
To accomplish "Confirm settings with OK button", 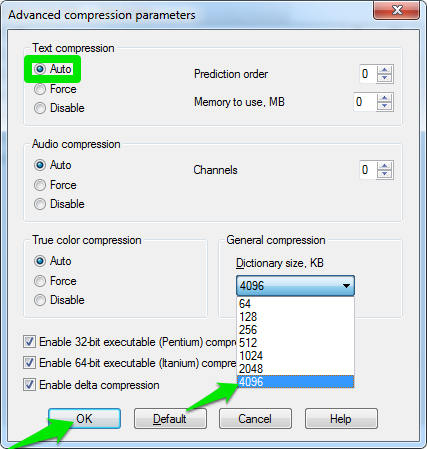I will [84, 419].
